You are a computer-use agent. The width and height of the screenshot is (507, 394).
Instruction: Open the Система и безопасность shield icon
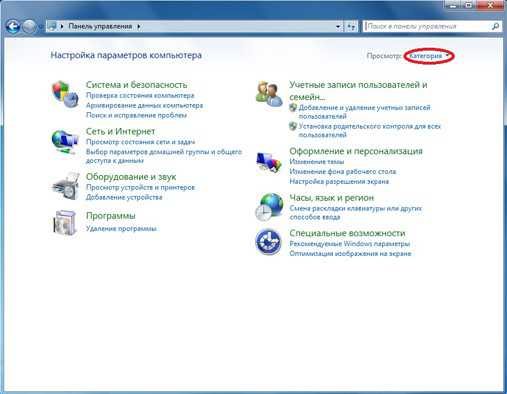pos(65,94)
